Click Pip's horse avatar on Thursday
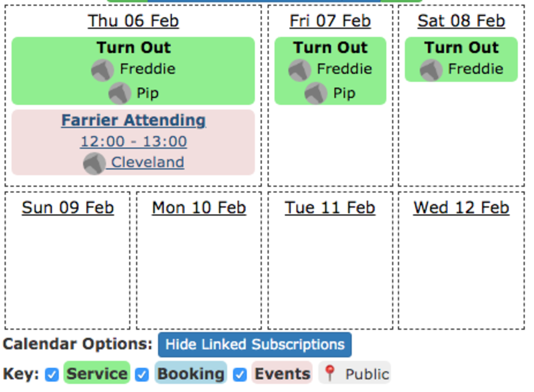 [120, 93]
